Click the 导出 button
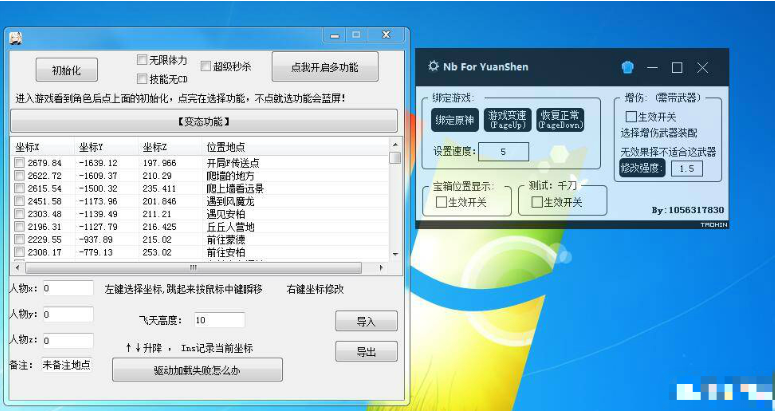The width and height of the screenshot is (775, 411). [x=366, y=352]
